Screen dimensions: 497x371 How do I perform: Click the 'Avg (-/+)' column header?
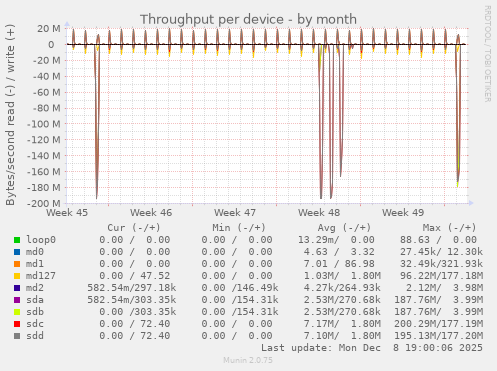pos(344,228)
